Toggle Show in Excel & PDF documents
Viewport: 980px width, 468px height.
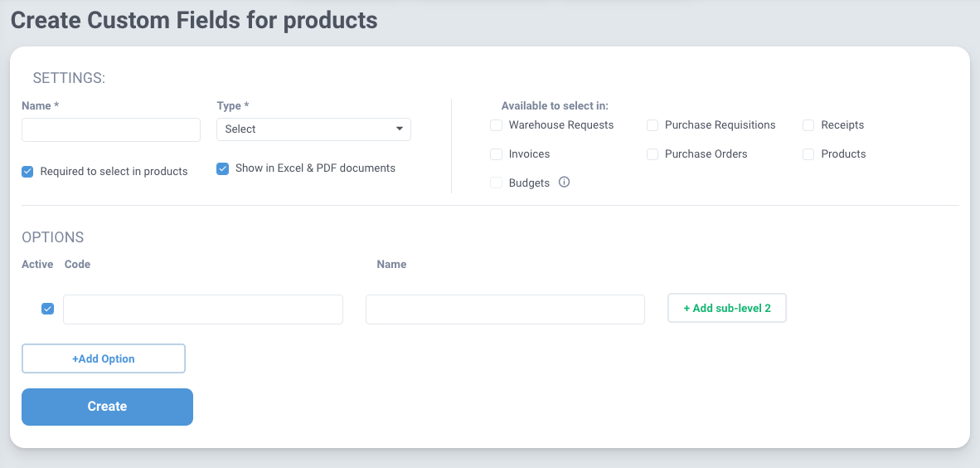[x=222, y=169]
